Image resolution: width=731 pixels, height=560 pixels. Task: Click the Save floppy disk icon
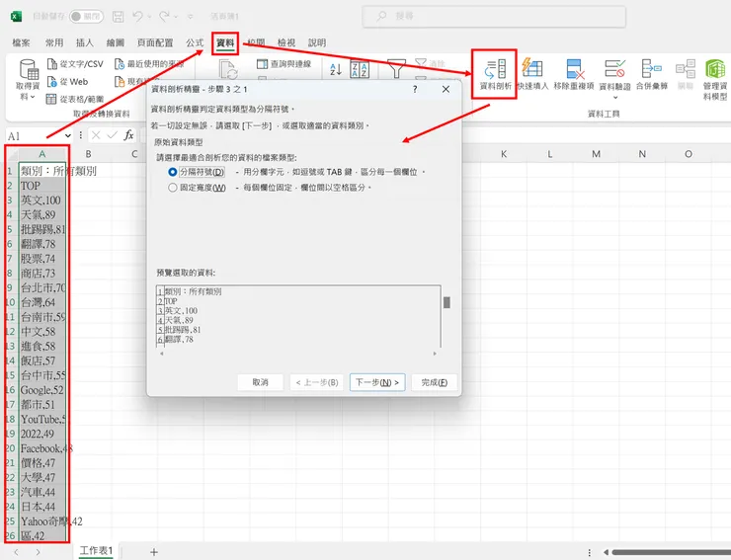click(118, 17)
